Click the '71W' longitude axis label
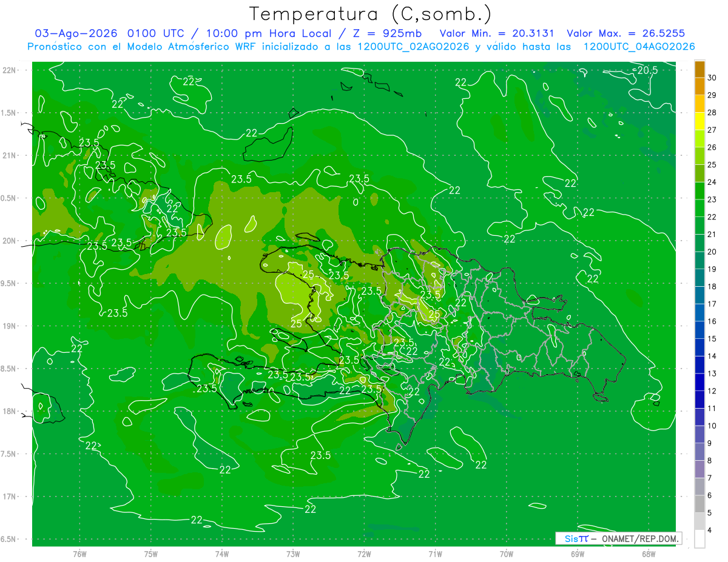Viewport: 728px width, 562px height. [435, 554]
